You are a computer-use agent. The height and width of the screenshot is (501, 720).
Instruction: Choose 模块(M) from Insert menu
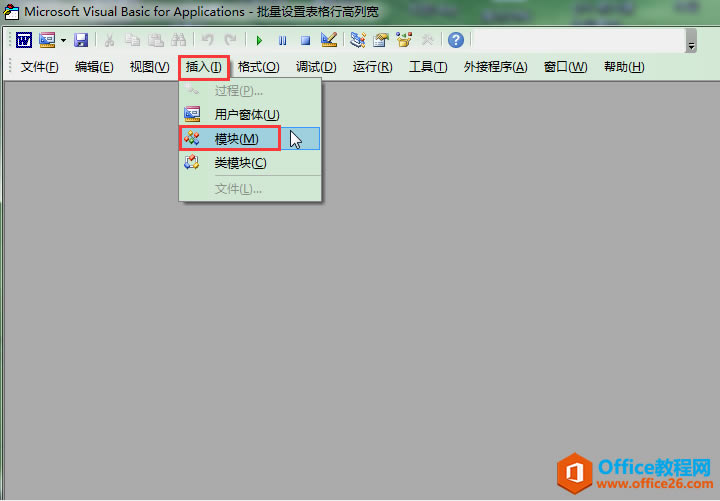coord(250,139)
